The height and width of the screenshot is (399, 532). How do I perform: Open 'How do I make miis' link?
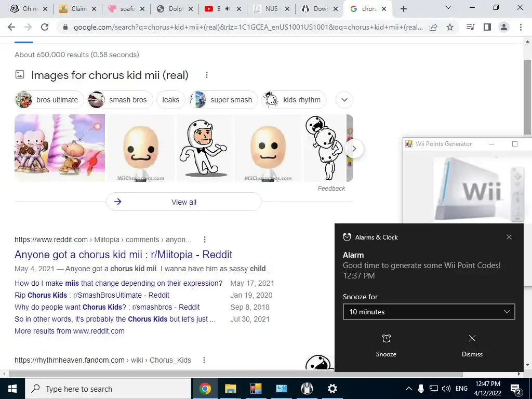click(x=118, y=283)
